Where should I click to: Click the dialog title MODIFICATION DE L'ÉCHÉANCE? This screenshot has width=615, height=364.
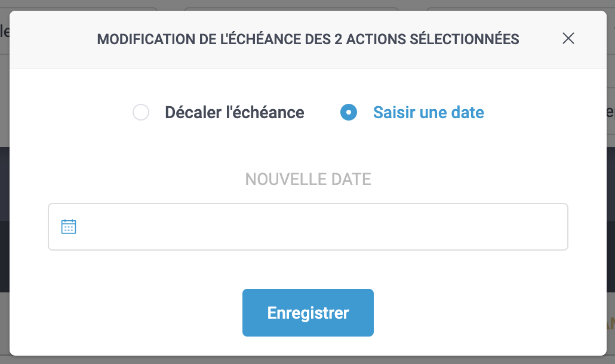308,38
